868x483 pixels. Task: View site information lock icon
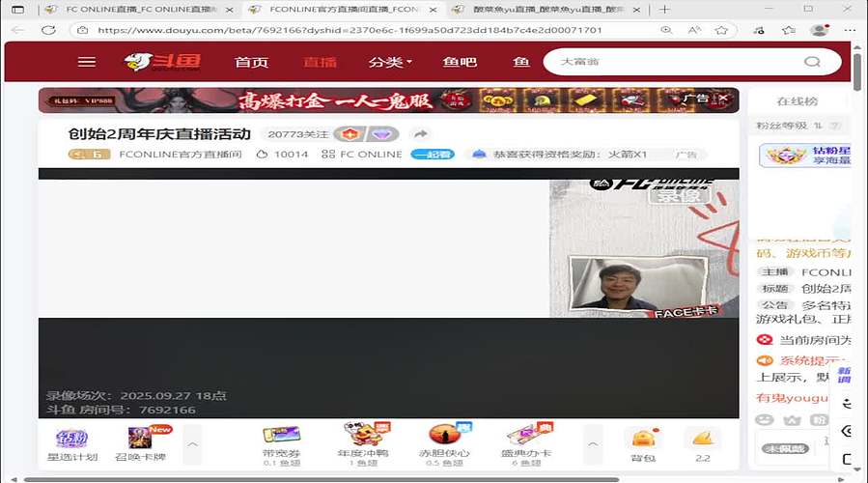pos(82,30)
